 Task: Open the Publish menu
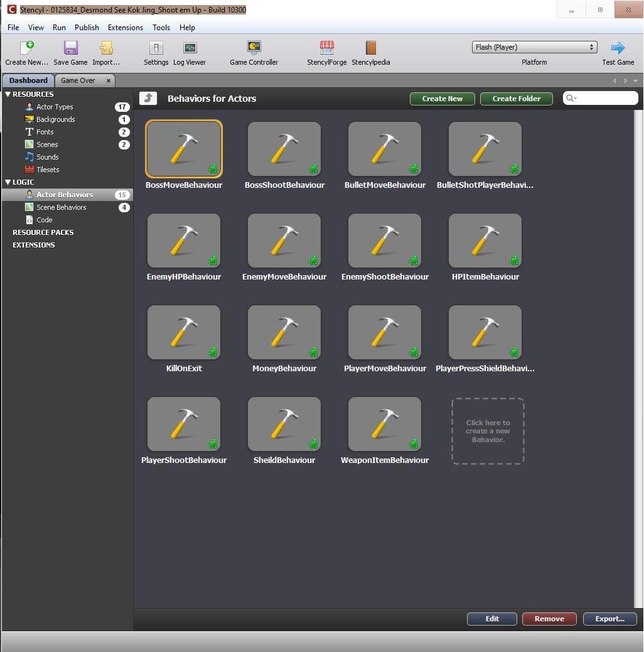87,28
